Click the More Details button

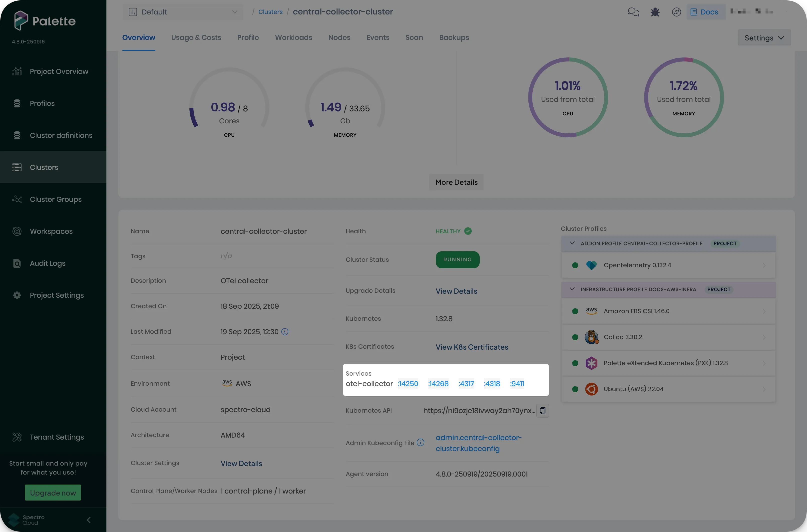[456, 183]
